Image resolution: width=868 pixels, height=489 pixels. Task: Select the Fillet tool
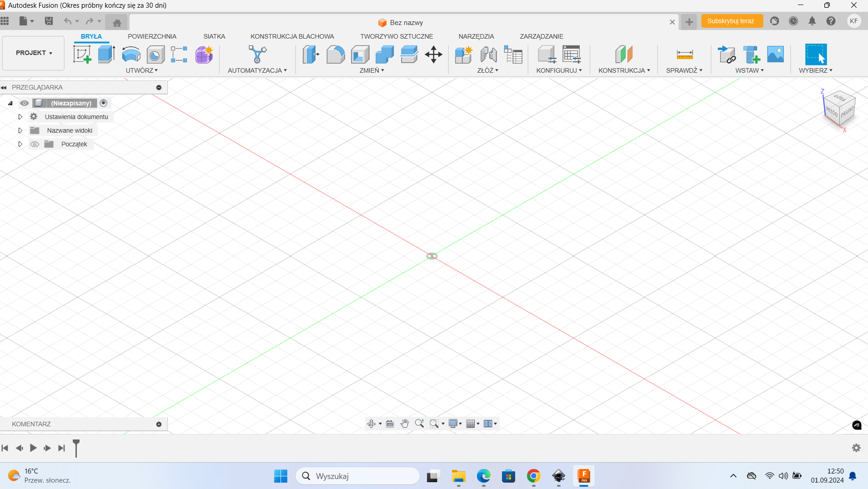point(336,55)
